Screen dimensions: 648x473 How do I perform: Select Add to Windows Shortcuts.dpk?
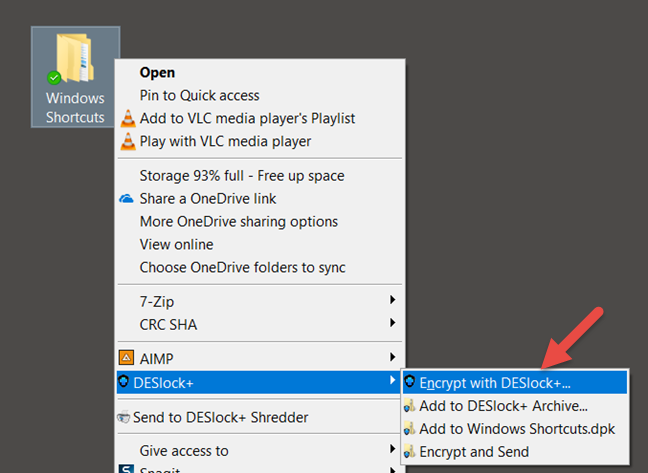click(515, 429)
